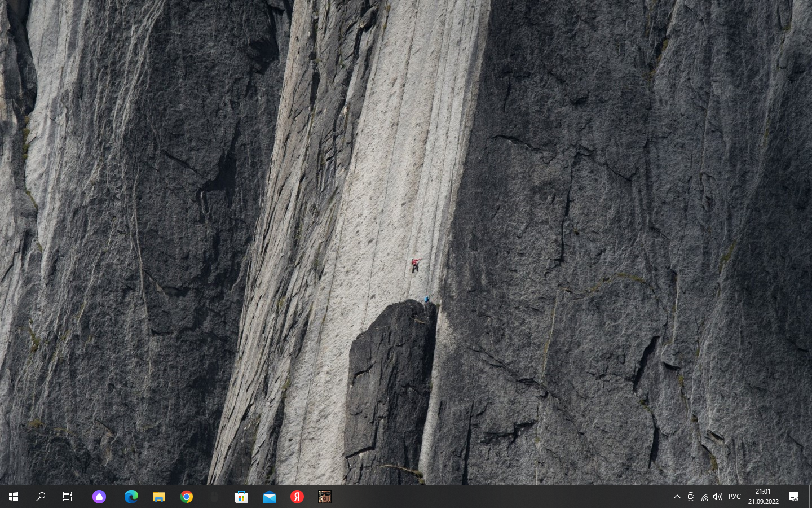This screenshot has width=812, height=508.
Task: Launch Yandex Browser with red Я icon
Action: [297, 497]
